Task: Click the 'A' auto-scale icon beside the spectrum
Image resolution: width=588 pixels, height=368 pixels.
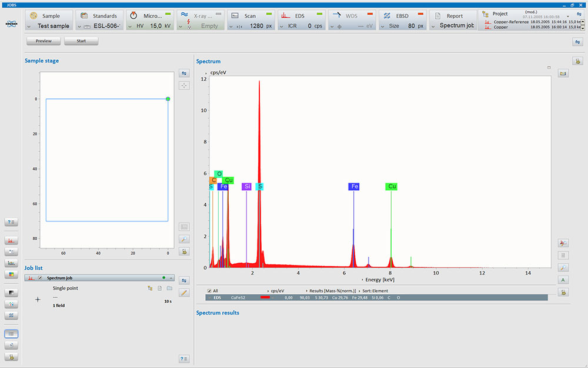Action: click(x=563, y=280)
